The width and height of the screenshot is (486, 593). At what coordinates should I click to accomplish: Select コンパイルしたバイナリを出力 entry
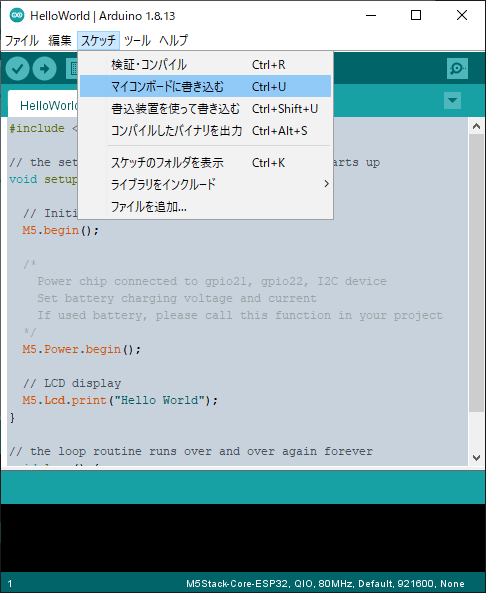(x=205, y=130)
